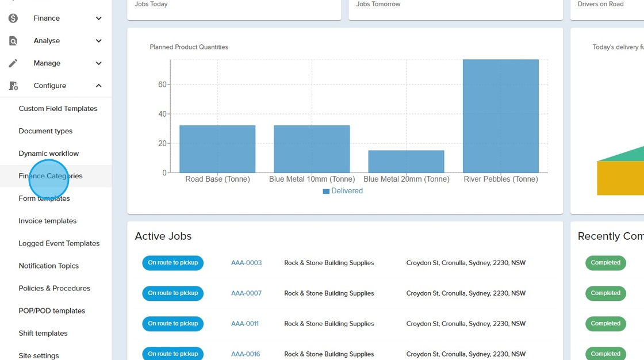Image resolution: width=644 pixels, height=360 pixels.
Task: Click the blue Delivered legend color swatch
Action: click(x=326, y=192)
